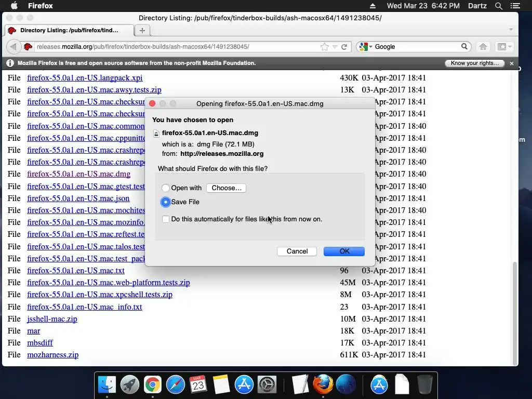Open the mozharness.zip link
The image size is (532, 399).
click(x=53, y=355)
